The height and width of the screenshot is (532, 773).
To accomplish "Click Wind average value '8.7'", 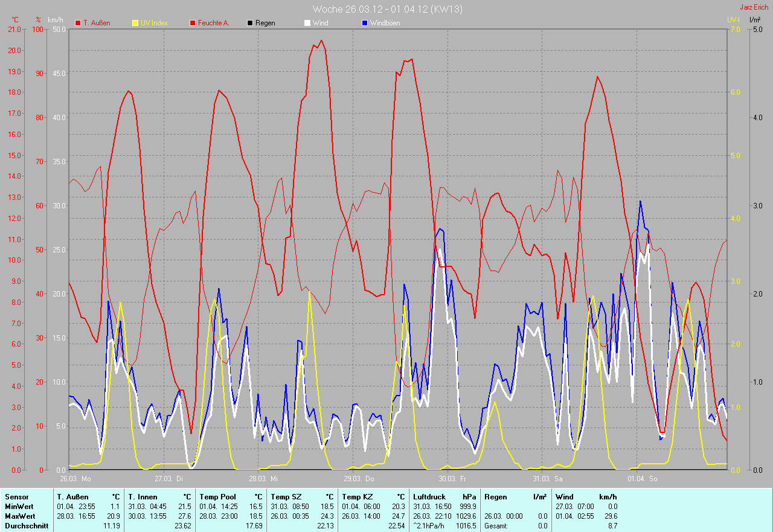I will pyautogui.click(x=612, y=526).
